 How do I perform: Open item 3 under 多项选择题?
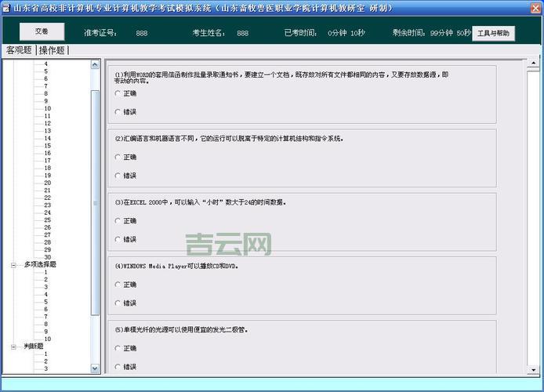[x=45, y=287]
